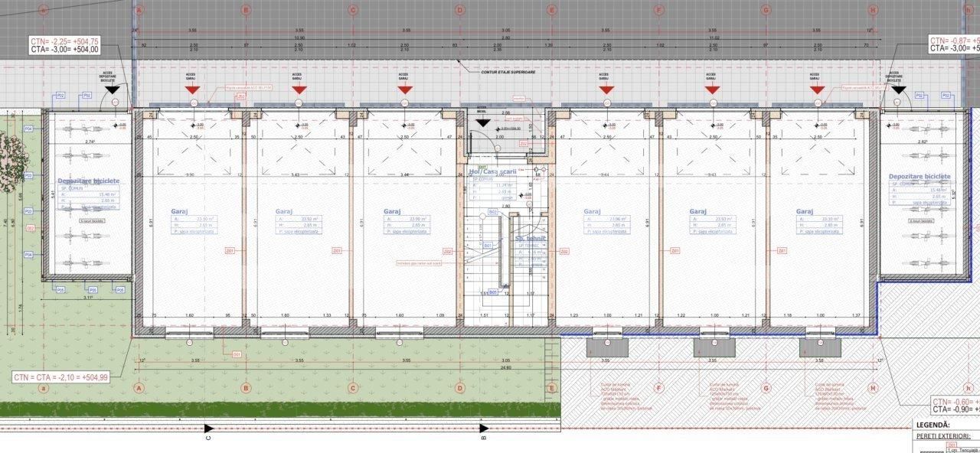
Task: Click the CTN= -2,25= +504,75 annotation
Action: tap(63, 43)
